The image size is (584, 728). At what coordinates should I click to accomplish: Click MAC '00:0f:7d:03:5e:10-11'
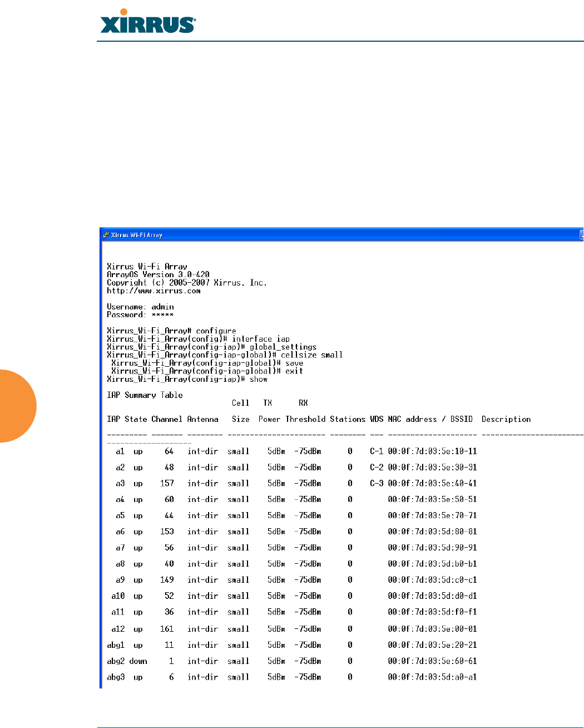432,451
